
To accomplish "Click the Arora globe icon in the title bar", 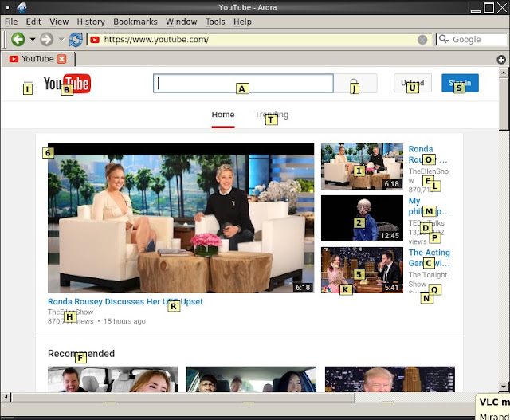I will click(x=22, y=7).
